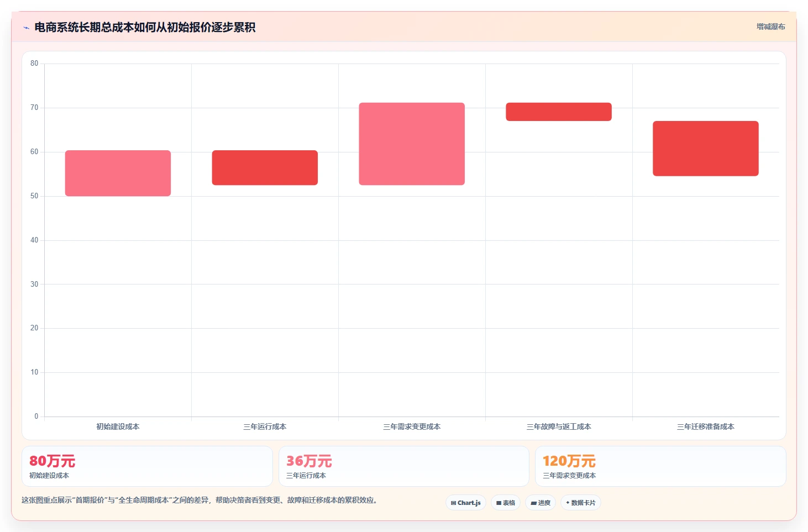Click x-axis label 三年运行成本

click(265, 426)
